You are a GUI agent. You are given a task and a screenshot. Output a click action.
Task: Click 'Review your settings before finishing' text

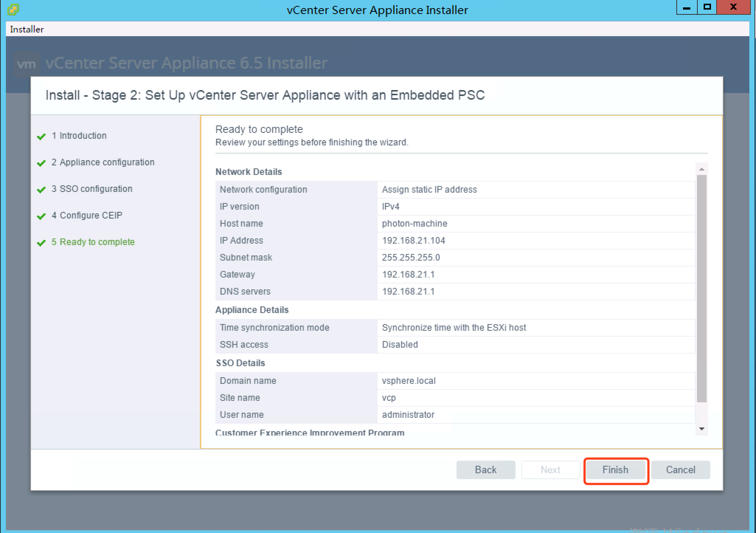(x=312, y=142)
